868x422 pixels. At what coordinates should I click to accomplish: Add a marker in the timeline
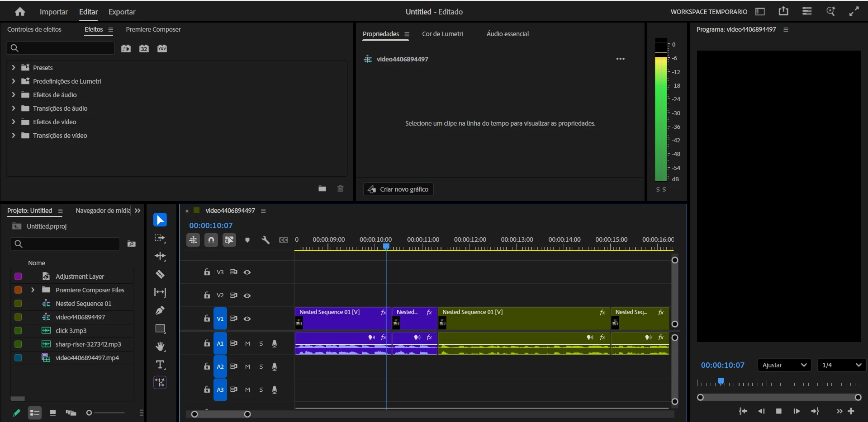247,240
